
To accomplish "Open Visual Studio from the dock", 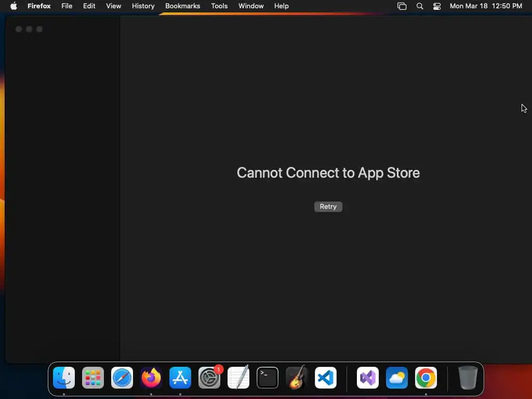I will point(368,378).
